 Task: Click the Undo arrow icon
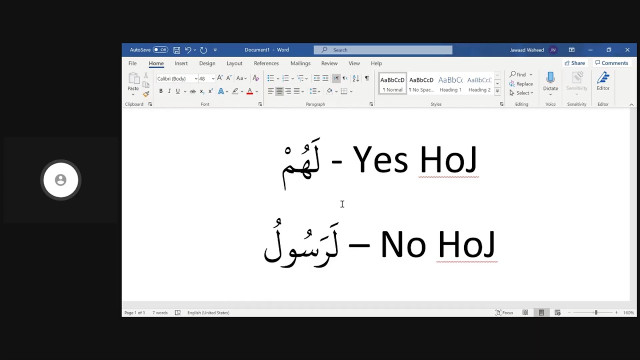point(188,50)
